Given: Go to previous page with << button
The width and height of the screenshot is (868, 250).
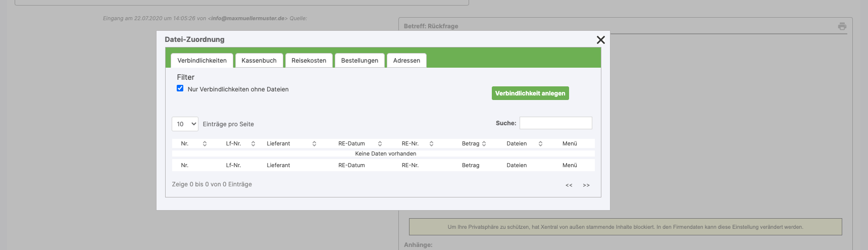Looking at the screenshot, I should [569, 185].
